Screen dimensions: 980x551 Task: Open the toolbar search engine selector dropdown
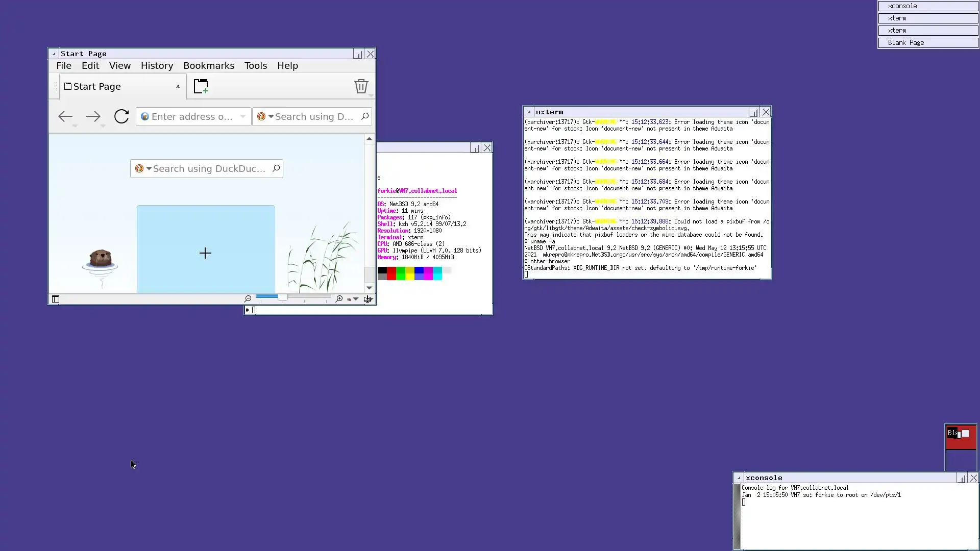[x=271, y=116]
